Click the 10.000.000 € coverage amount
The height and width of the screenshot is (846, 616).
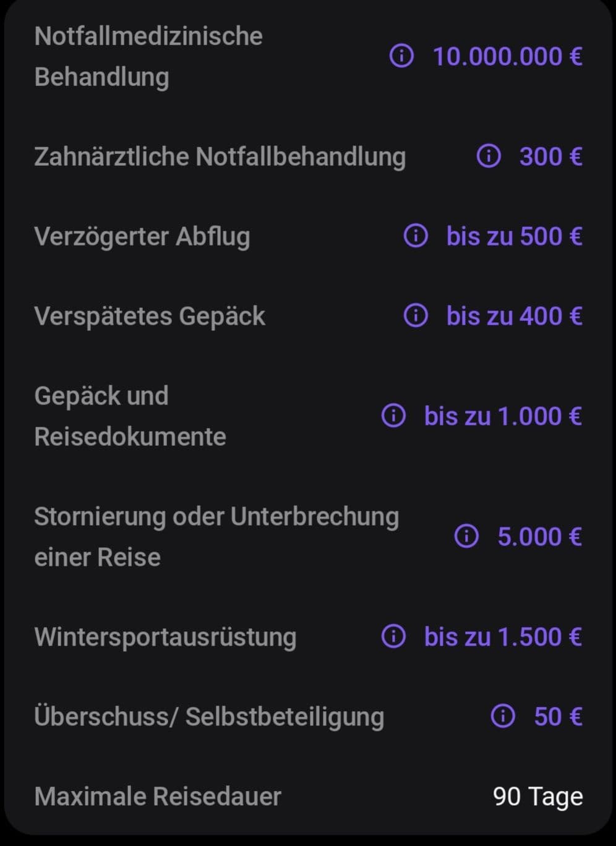[x=507, y=56]
